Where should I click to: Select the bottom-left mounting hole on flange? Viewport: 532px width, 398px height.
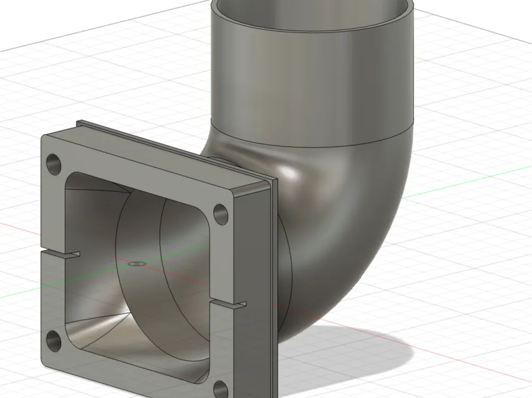pyautogui.click(x=54, y=341)
